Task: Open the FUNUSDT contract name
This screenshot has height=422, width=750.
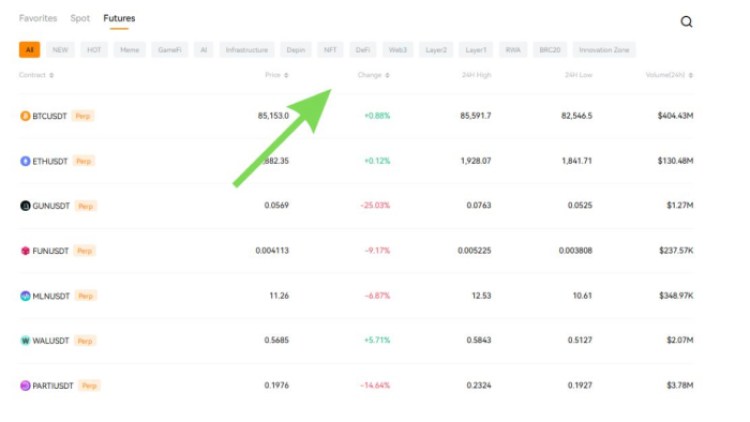Action: 51,251
